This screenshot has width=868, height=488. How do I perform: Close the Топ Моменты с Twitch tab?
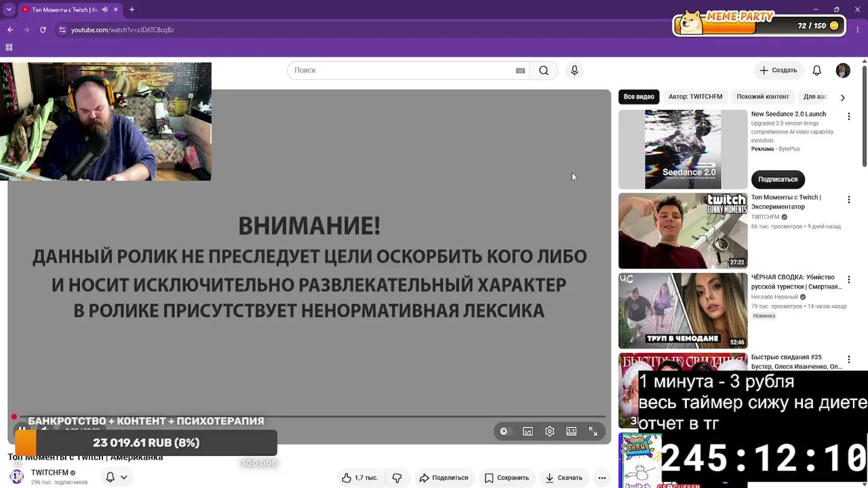pos(116,9)
